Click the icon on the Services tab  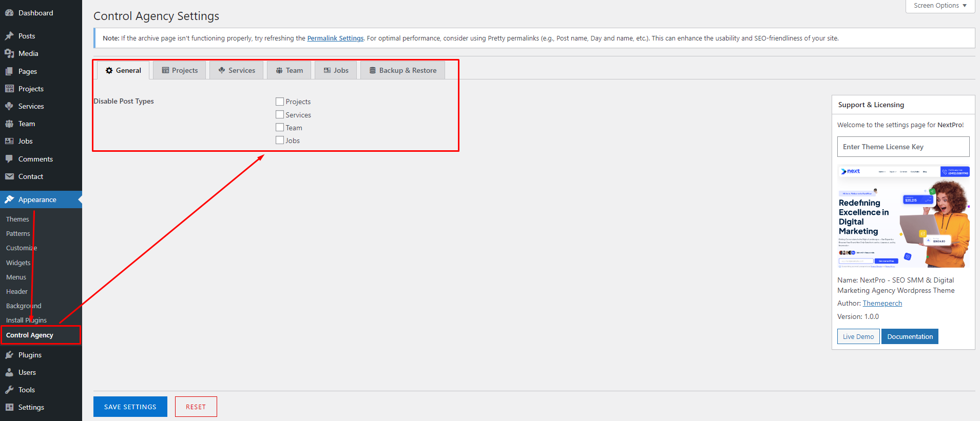point(222,70)
